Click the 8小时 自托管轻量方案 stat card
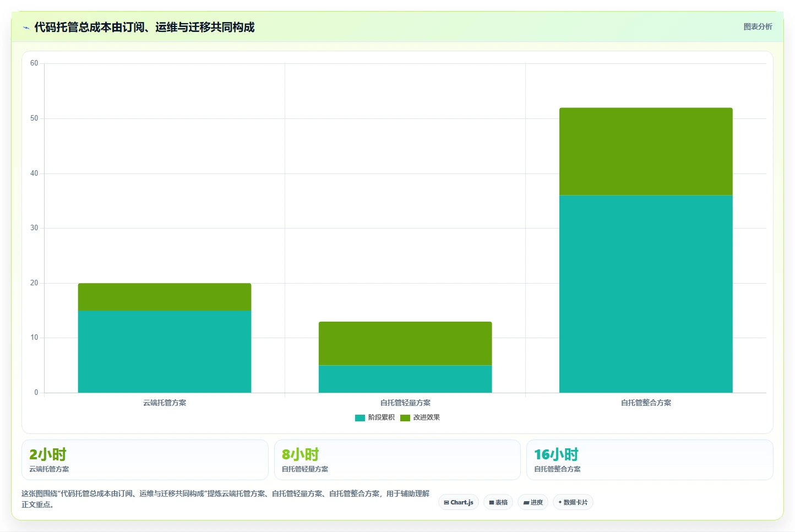Image resolution: width=795 pixels, height=532 pixels. click(x=397, y=460)
